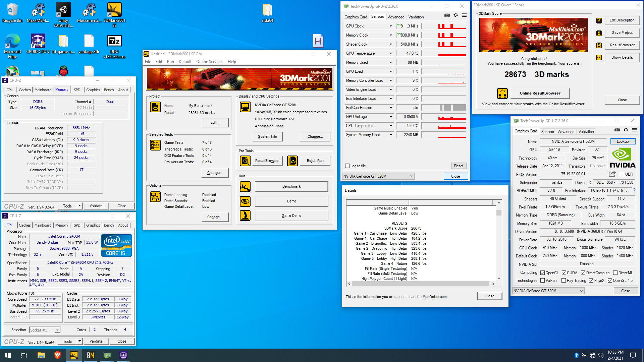Image resolution: width=644 pixels, height=362 pixels.
Task: Click the BIOS share/export icon in GPU-Z
Action: tap(612, 174)
